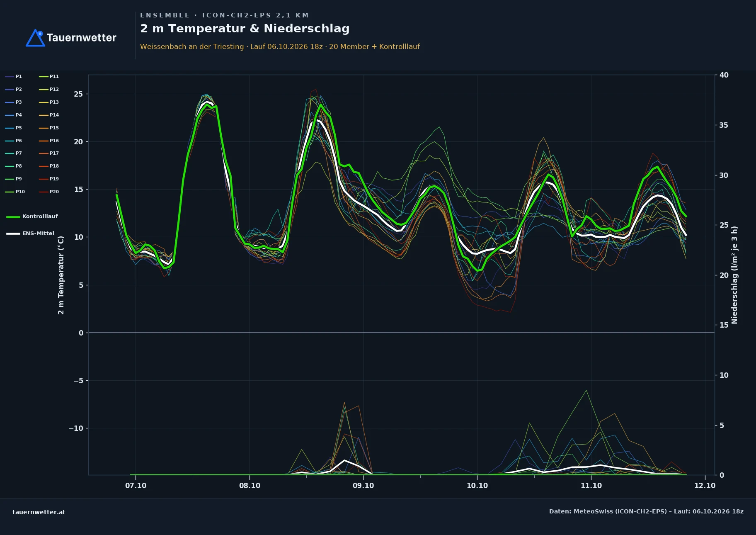Click legend entry P3

pyautogui.click(x=14, y=102)
